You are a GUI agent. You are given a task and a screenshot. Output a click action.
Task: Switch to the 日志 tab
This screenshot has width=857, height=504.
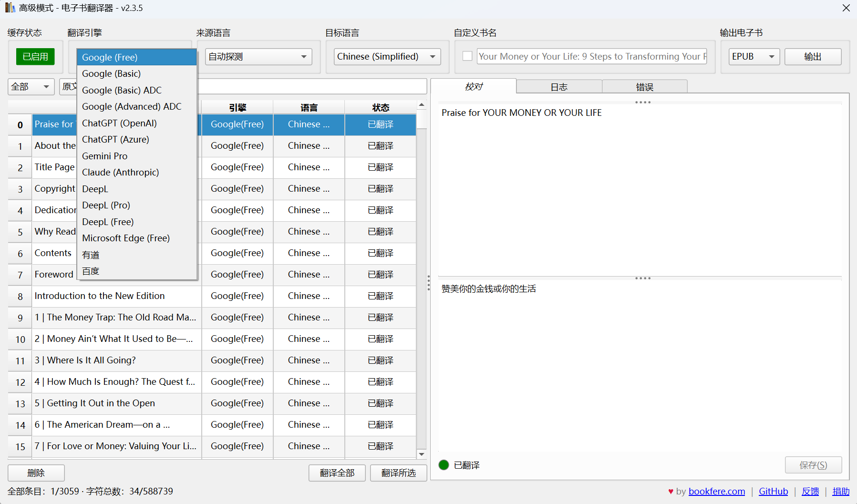point(559,87)
